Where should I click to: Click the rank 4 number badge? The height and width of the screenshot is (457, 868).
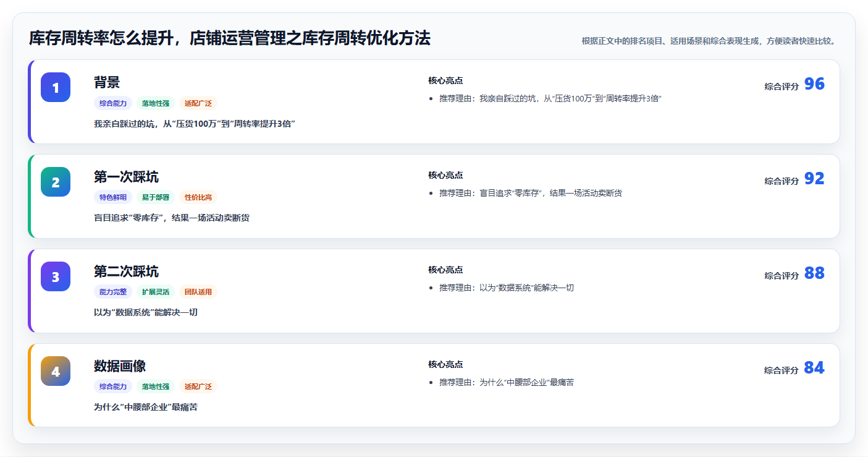(56, 371)
